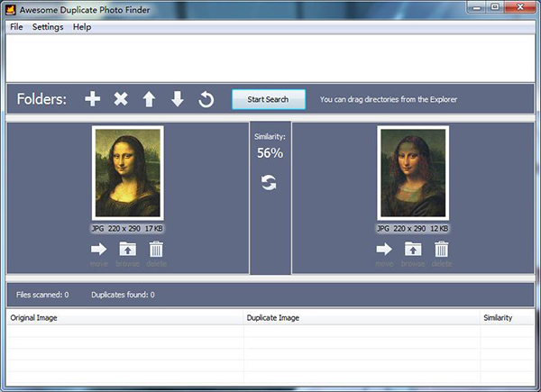Move the selected folder down in list
This screenshot has width=541, height=392.
(178, 99)
